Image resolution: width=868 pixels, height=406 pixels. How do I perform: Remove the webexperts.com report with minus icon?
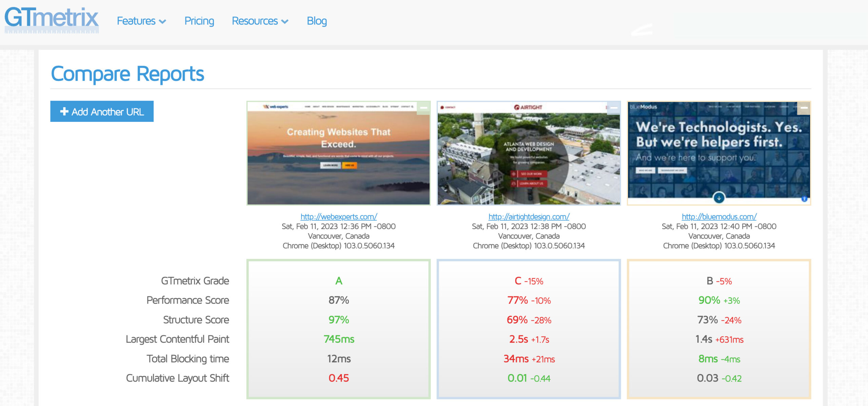tap(423, 108)
